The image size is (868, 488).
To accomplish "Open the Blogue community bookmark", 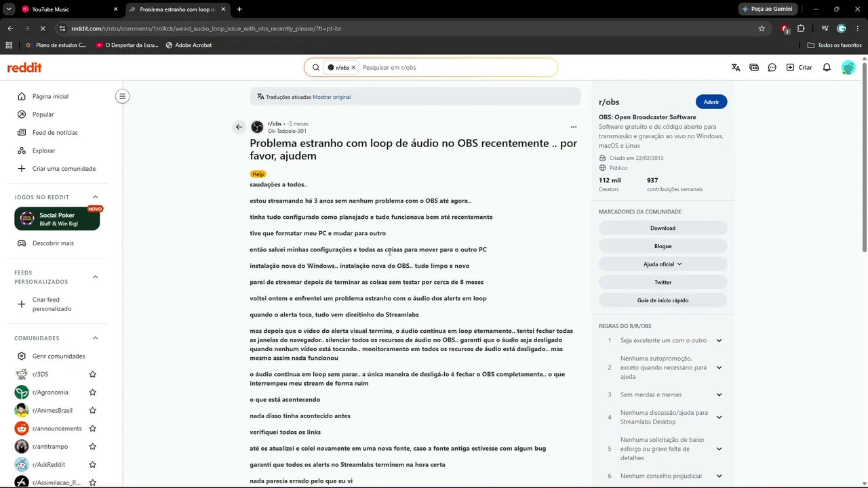I will (x=663, y=246).
